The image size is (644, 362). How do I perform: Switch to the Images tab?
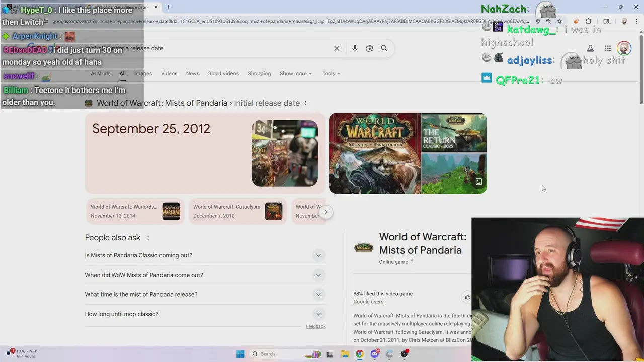pyautogui.click(x=143, y=74)
